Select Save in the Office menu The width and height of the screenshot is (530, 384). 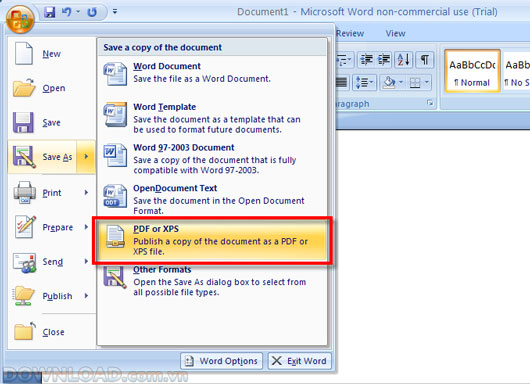(52, 122)
